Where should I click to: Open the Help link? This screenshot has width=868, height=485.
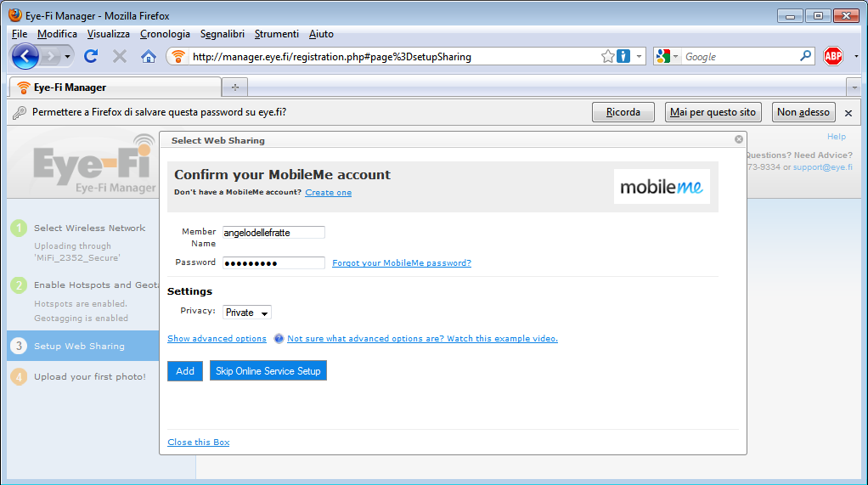click(x=837, y=136)
